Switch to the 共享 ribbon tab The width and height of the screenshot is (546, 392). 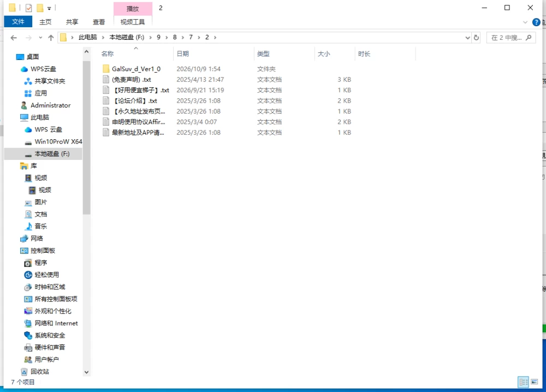[72, 22]
